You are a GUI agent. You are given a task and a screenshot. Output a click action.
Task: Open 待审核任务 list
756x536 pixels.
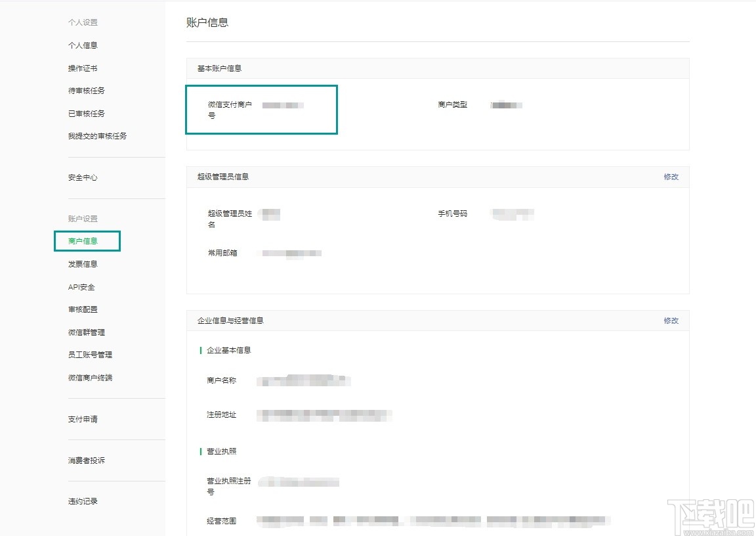tap(85, 91)
